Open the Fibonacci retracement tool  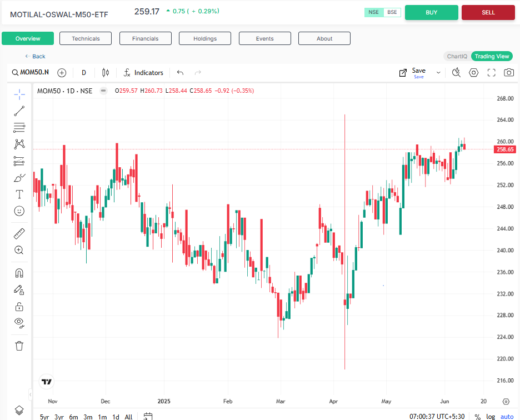pos(19,127)
